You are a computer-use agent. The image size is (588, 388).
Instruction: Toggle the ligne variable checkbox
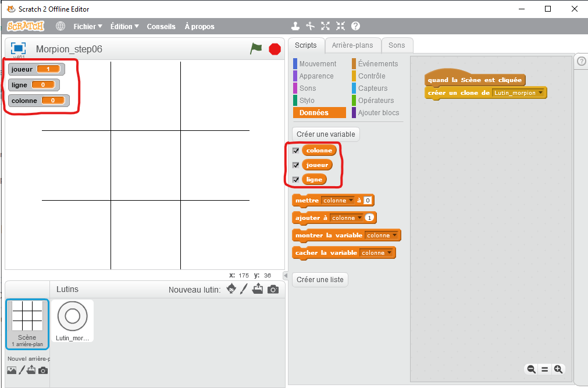295,180
